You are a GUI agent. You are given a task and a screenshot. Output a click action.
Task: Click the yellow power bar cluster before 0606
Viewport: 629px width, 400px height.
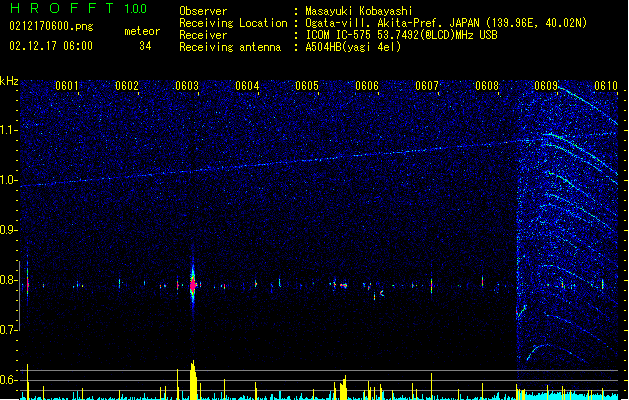coord(343,388)
